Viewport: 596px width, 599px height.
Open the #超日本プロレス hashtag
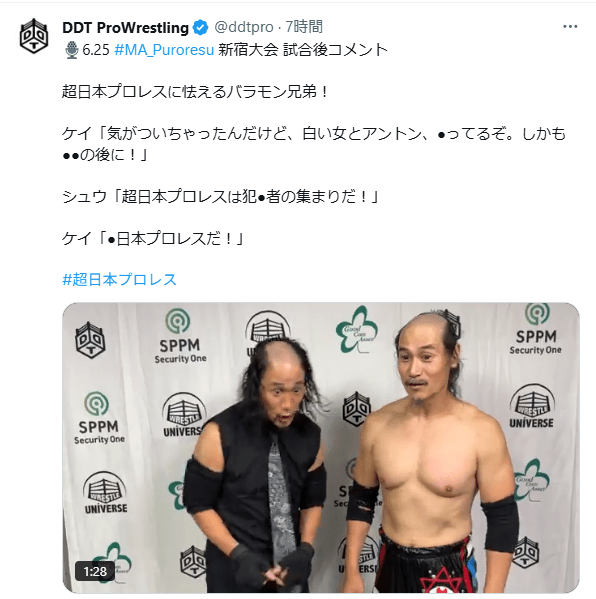119,280
